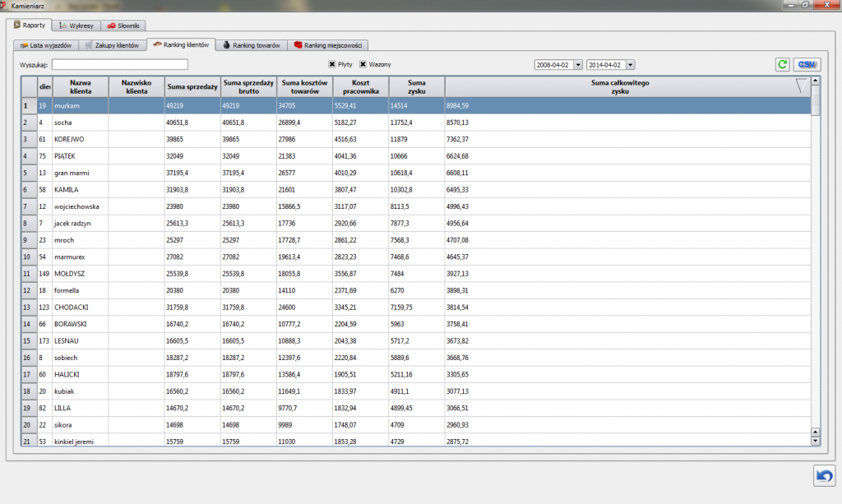
Task: Click the bottommost scrollbar down arrow
Action: 815,442
